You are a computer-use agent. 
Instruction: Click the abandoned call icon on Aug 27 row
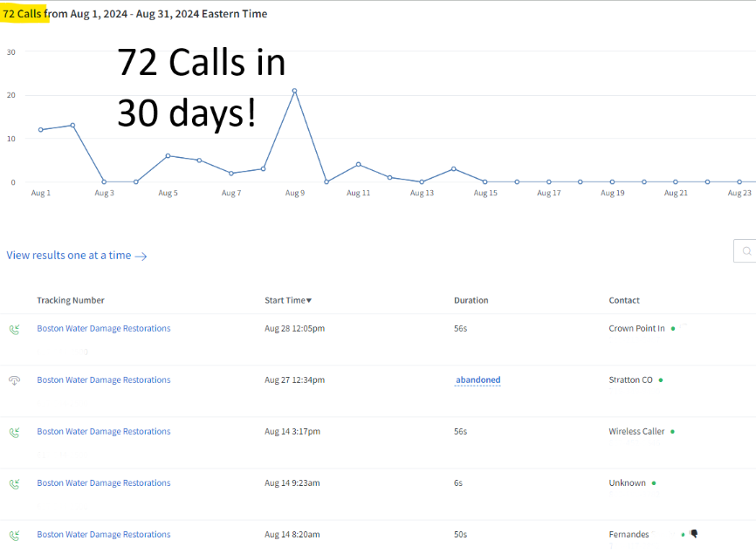click(15, 380)
